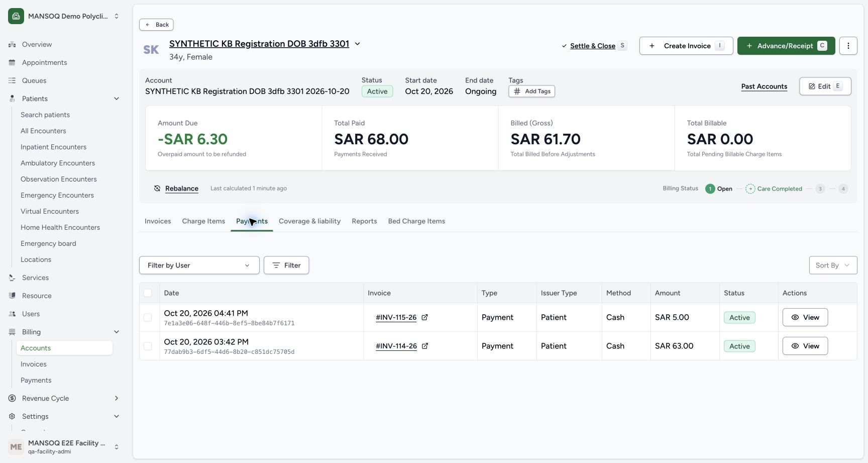Click the Revenue Cycle dollar icon
This screenshot has height=463, width=868.
[12, 398]
